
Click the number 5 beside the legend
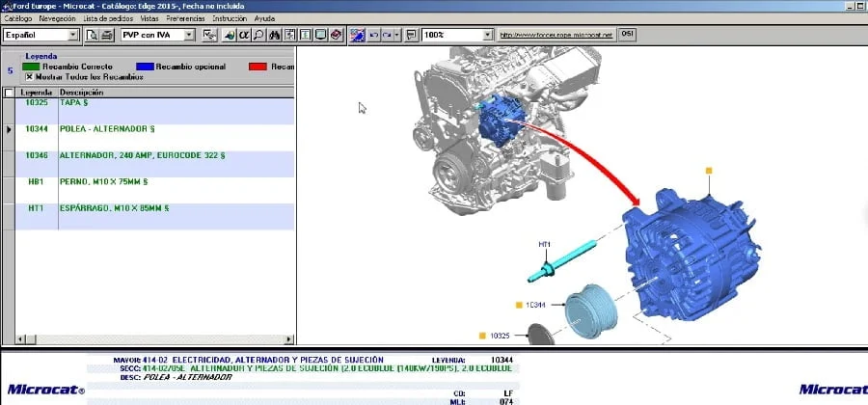[x=10, y=70]
